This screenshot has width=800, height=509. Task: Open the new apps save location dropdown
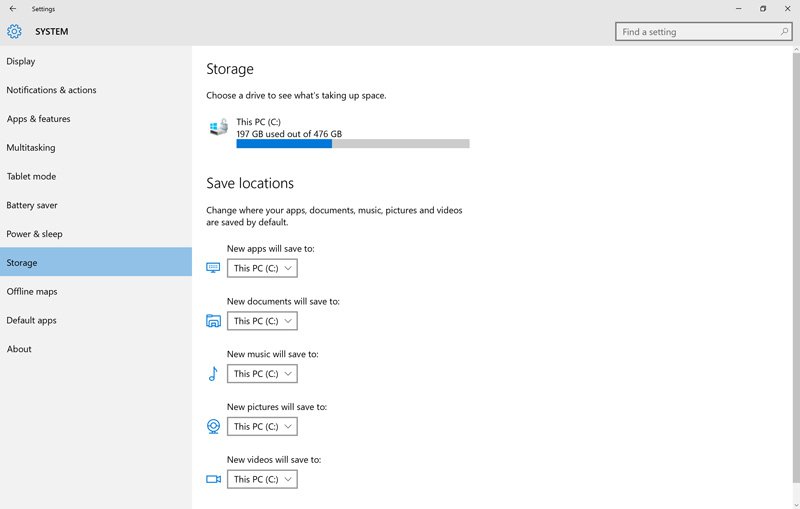[x=262, y=268]
